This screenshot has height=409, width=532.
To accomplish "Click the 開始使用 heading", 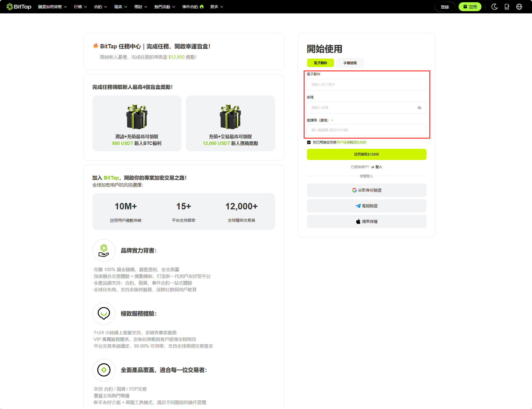I will click(325, 49).
